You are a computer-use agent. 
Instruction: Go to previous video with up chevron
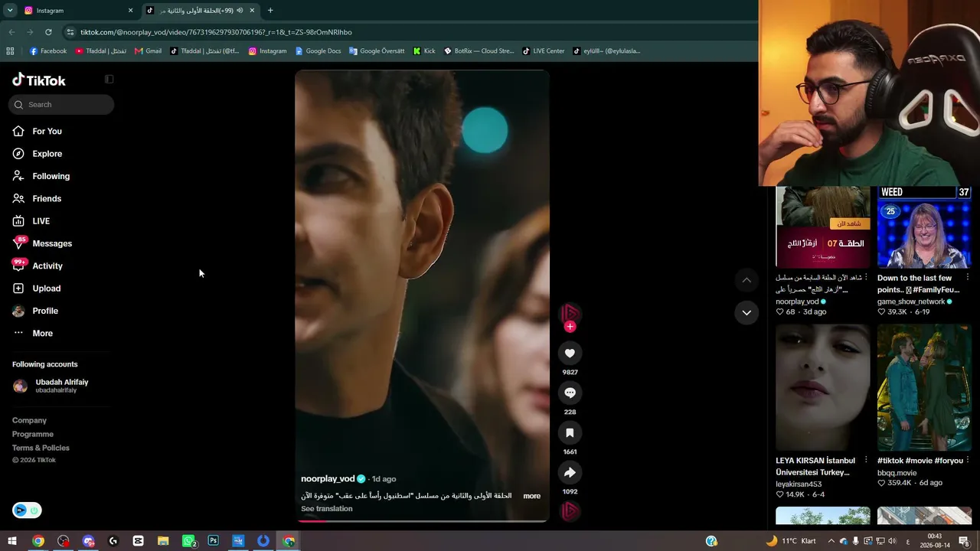[746, 280]
